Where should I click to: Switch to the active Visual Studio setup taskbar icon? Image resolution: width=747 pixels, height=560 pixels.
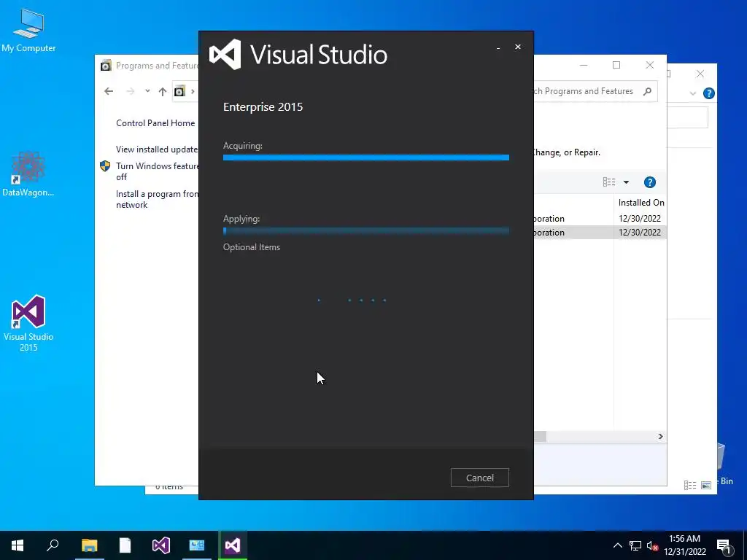(233, 545)
